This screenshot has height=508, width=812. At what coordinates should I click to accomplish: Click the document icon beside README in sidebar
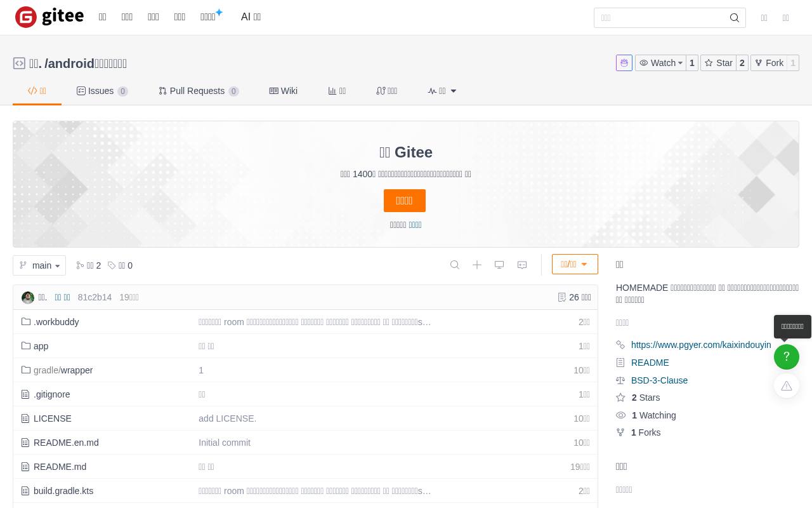pyautogui.click(x=620, y=363)
